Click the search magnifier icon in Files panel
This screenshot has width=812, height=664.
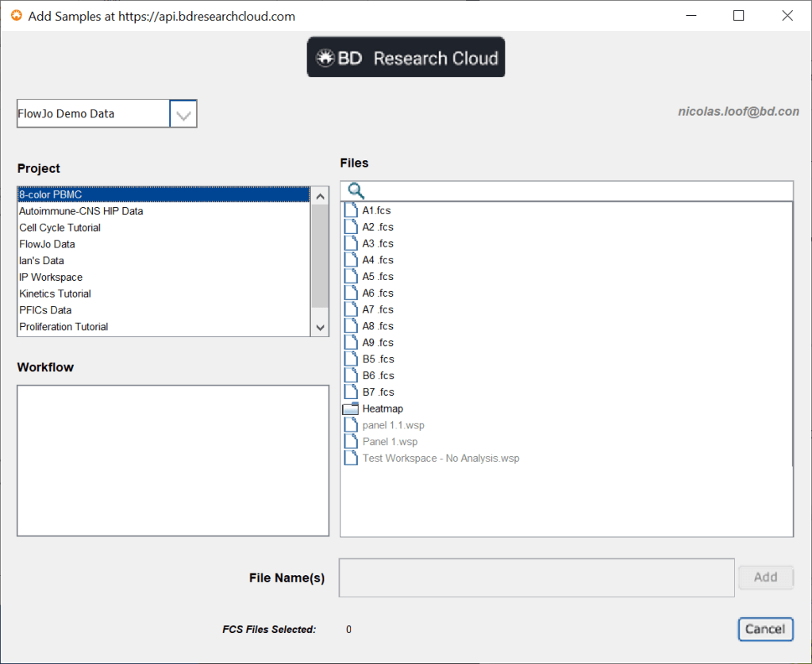click(355, 190)
